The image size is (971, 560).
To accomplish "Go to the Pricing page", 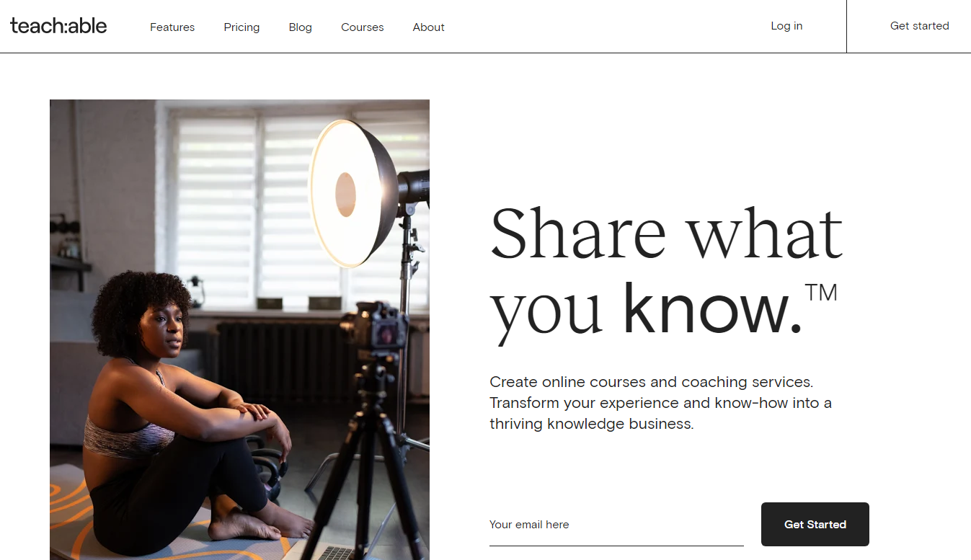I will (241, 27).
